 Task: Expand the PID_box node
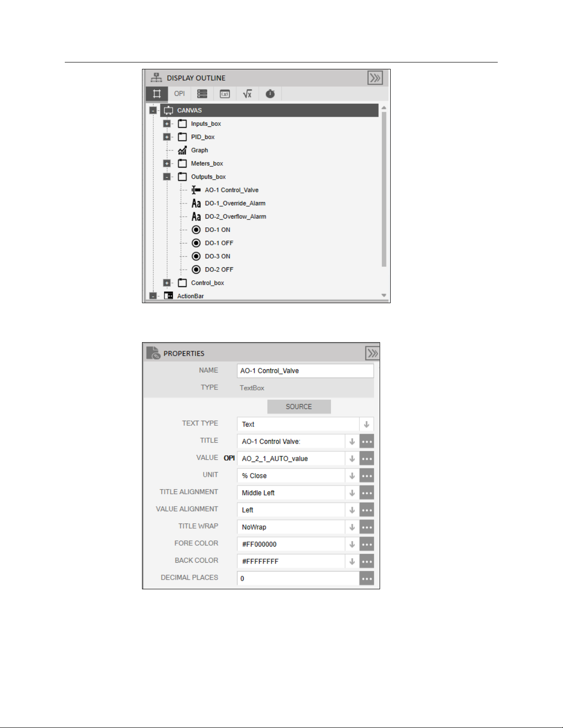point(167,137)
